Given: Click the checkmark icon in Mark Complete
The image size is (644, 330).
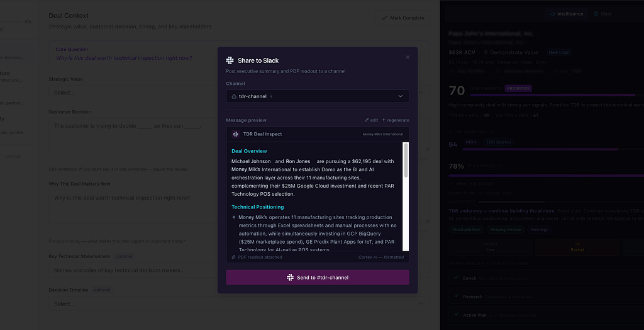Looking at the screenshot, I should pos(384,18).
